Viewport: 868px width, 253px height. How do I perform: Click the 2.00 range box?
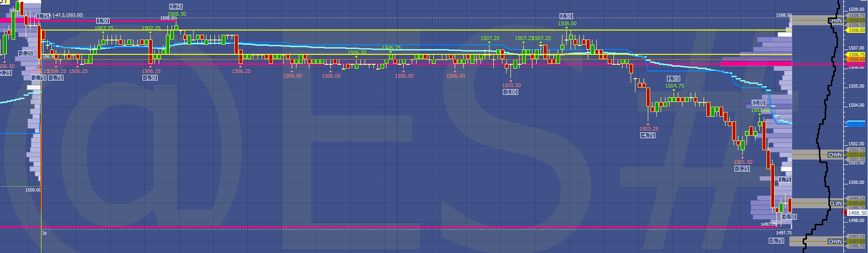[x=759, y=103]
